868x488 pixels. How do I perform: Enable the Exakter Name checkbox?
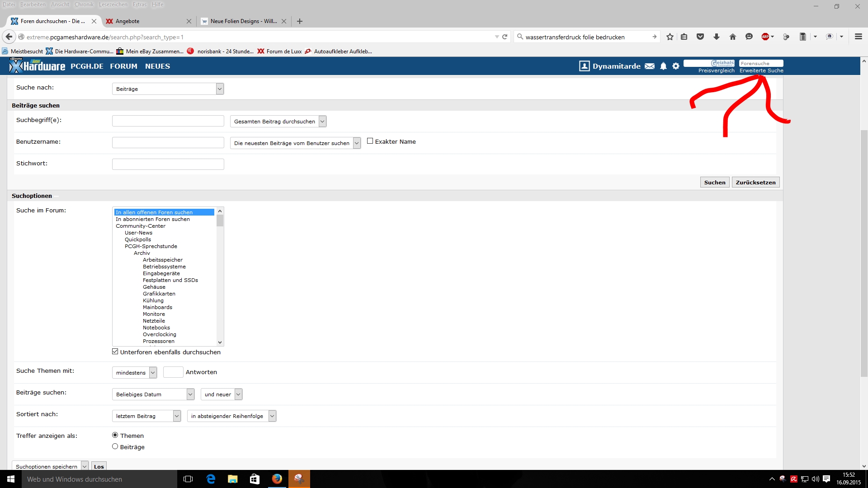click(x=370, y=141)
